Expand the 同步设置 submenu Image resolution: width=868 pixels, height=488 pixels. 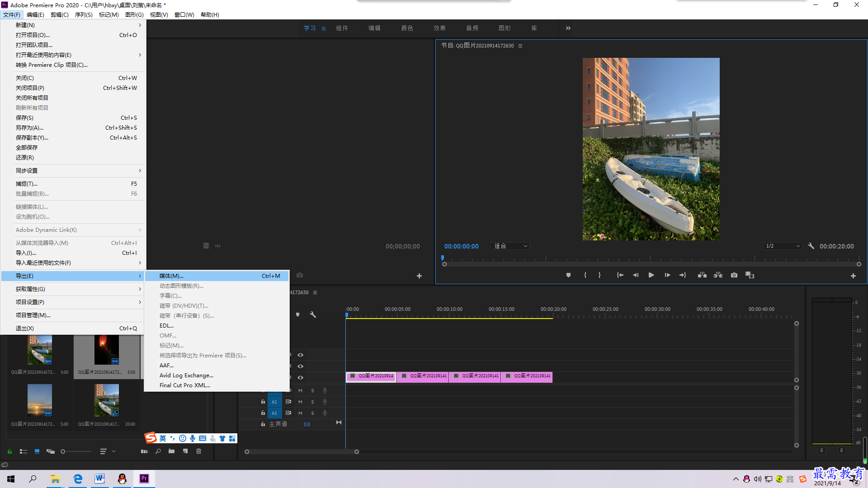coord(73,171)
